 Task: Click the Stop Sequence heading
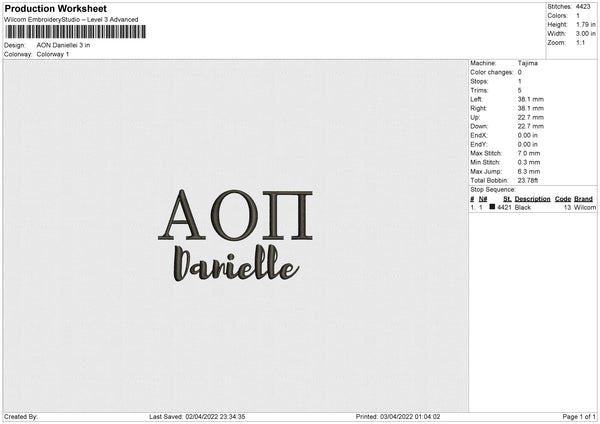(493, 190)
